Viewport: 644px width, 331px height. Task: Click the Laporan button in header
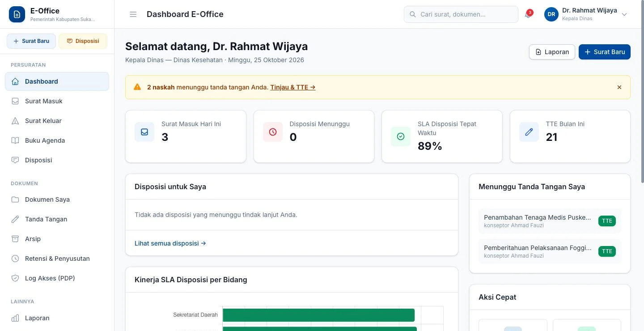coord(552,52)
